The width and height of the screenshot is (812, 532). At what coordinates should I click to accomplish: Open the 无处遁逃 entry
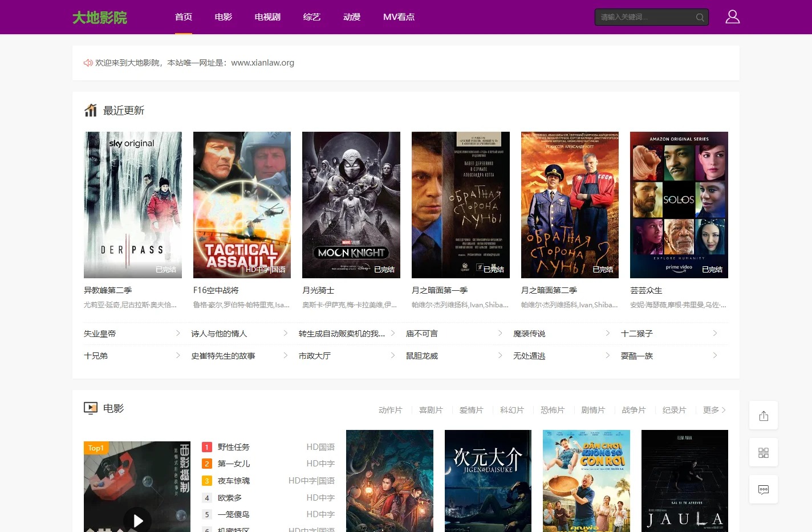pyautogui.click(x=529, y=356)
